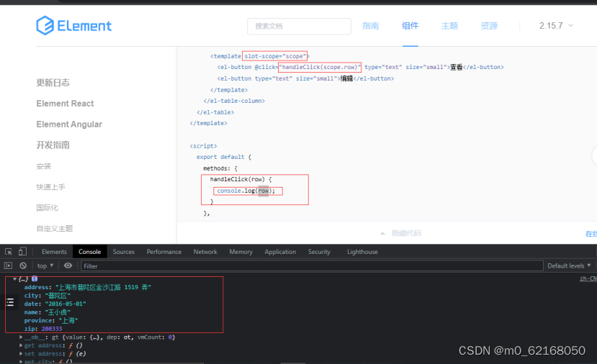Click the province property line
The image size is (597, 364).
pos(51,321)
